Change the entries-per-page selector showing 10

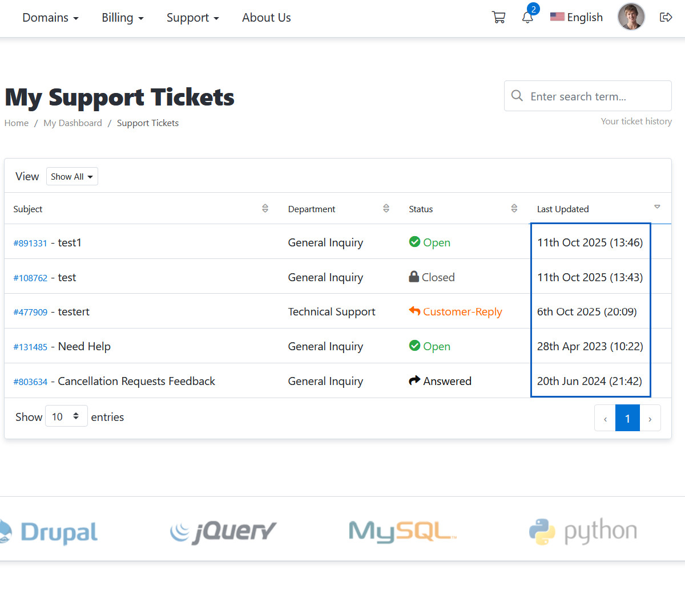tap(66, 416)
